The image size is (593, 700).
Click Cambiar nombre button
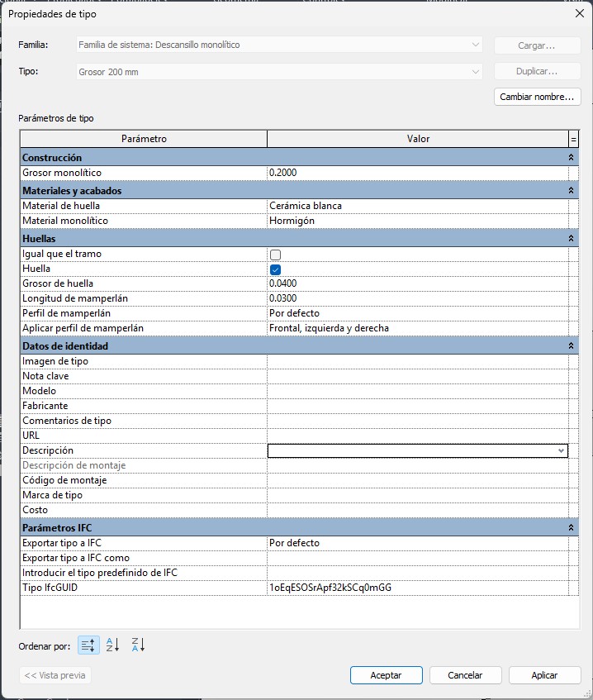[536, 97]
